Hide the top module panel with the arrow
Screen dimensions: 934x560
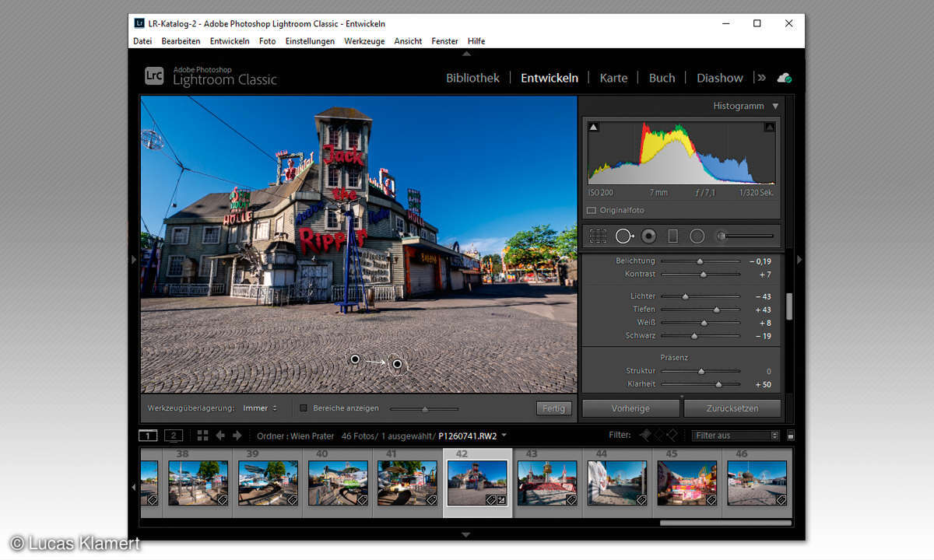coord(466,54)
